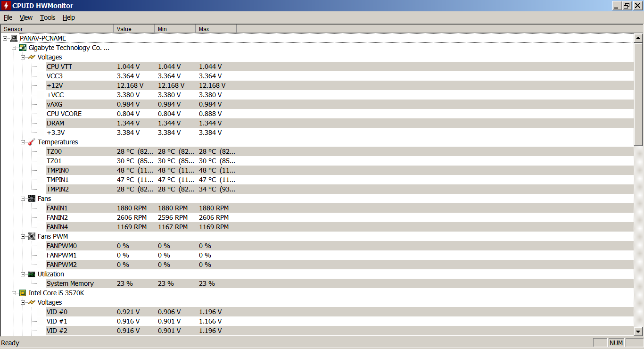
Task: Click the Sensor column header
Action: point(57,29)
